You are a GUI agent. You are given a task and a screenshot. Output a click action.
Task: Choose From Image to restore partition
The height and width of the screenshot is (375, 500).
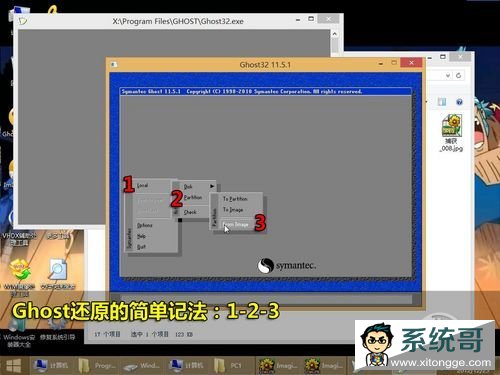tap(236, 224)
